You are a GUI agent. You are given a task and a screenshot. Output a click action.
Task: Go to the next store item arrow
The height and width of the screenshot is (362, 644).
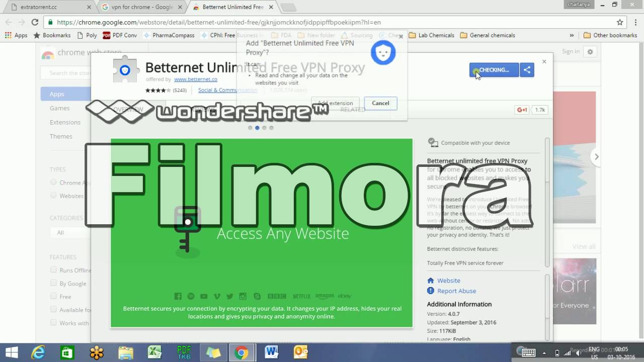coord(596,156)
